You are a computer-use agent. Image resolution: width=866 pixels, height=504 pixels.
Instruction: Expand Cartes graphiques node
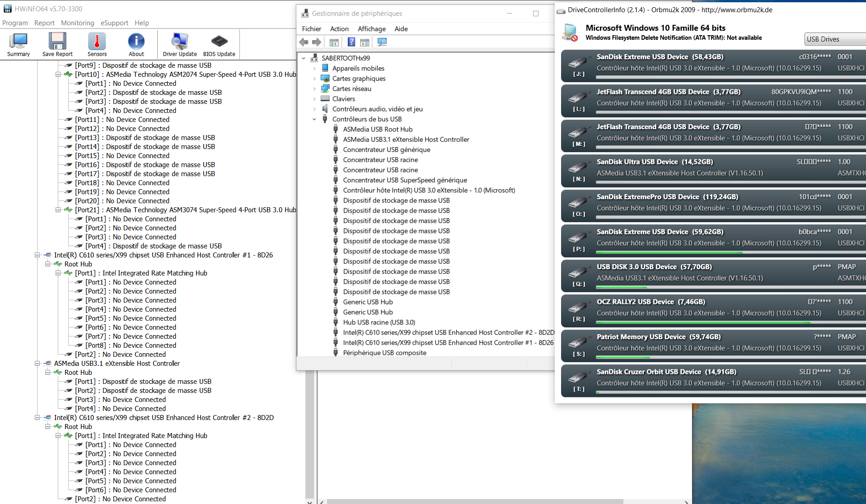pyautogui.click(x=314, y=79)
